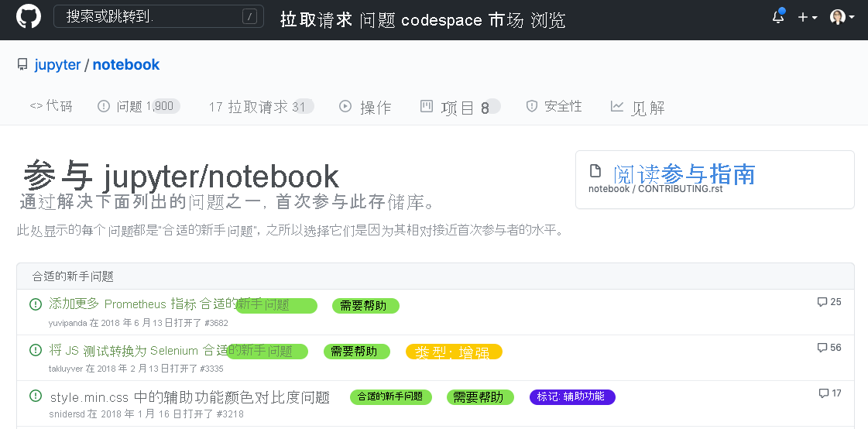Click notebook / CONTRIBUTING.rst path text
This screenshot has height=429, width=868.
point(655,189)
